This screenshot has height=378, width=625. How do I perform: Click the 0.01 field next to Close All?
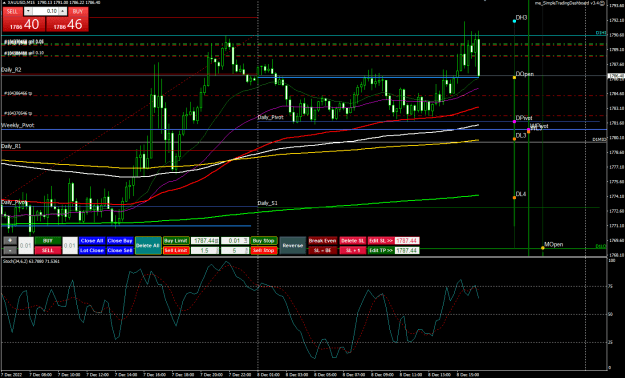[x=70, y=246]
